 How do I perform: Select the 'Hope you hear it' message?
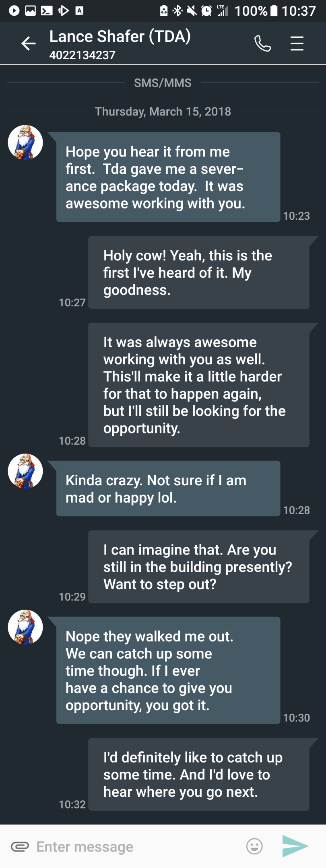click(168, 177)
